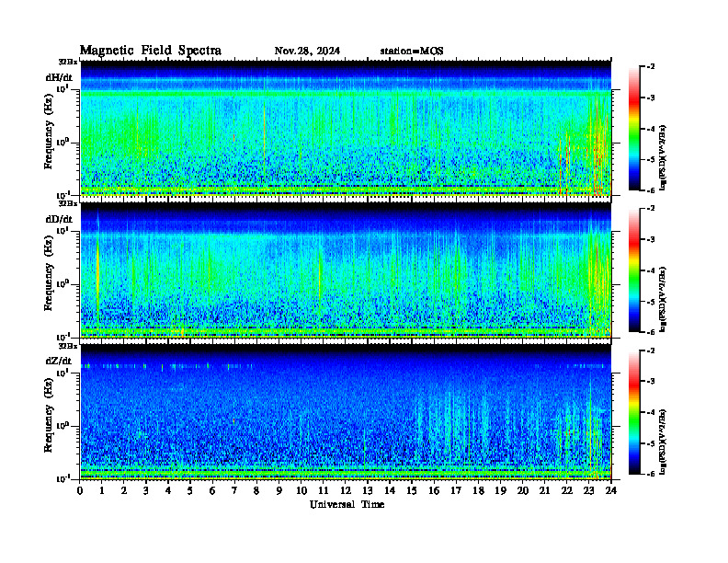Viewport: 728px width, 563px height.
Task: Click the dZ/dt spectrogram plot
Action: (x=346, y=412)
